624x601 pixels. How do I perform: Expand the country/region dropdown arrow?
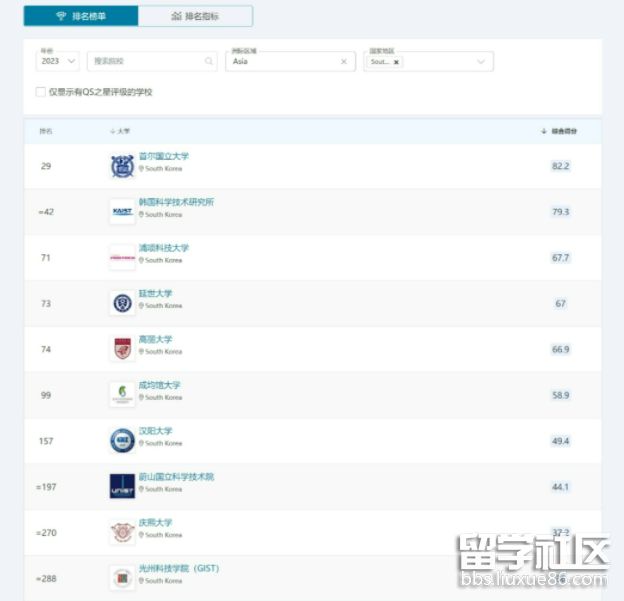(481, 62)
